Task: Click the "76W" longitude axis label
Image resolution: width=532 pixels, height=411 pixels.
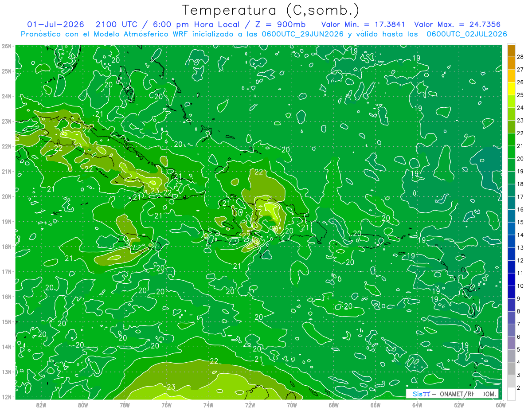Action: pyautogui.click(x=166, y=404)
